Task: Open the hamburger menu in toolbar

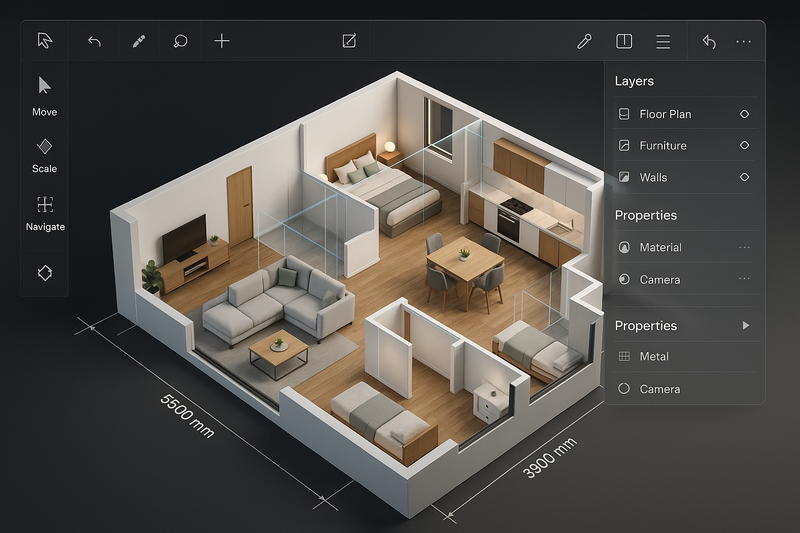Action: click(x=662, y=41)
